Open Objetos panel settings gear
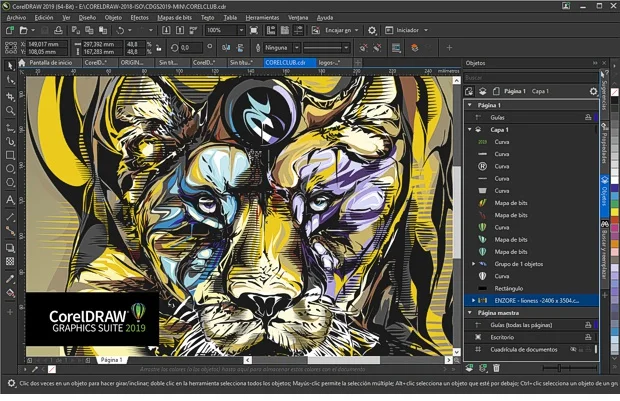The width and height of the screenshot is (620, 401). pyautogui.click(x=593, y=91)
